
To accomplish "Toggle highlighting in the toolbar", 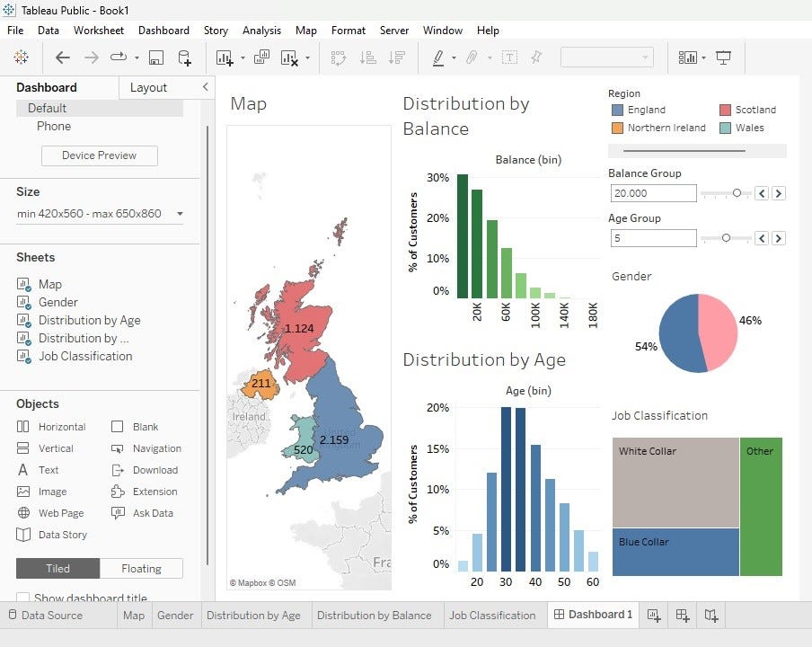I will [x=438, y=58].
